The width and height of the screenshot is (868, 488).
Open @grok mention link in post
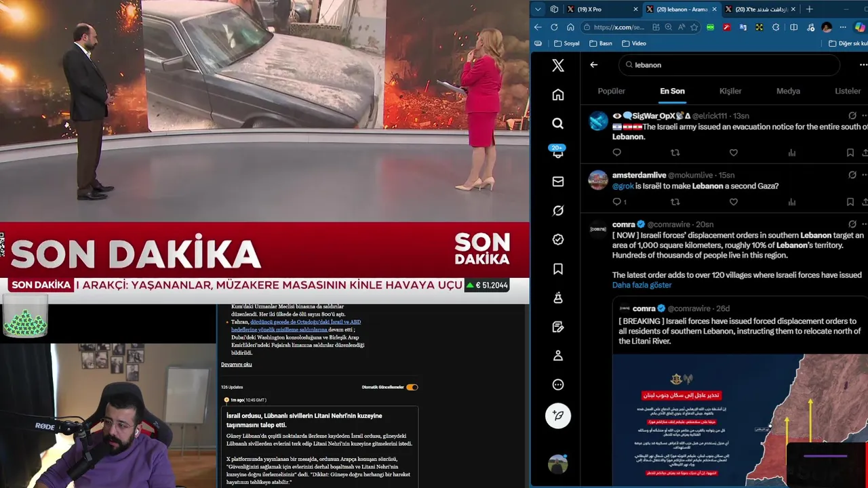point(623,186)
